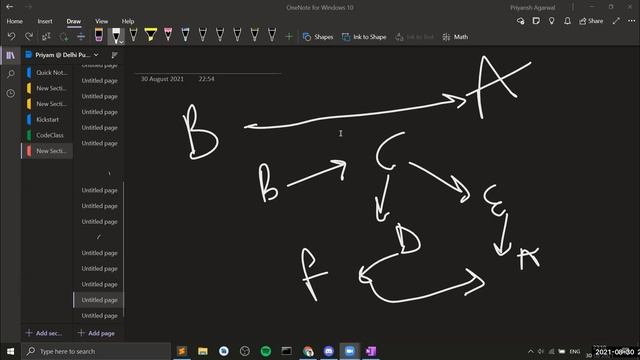Open the active white pen options dropdown

pos(121,42)
